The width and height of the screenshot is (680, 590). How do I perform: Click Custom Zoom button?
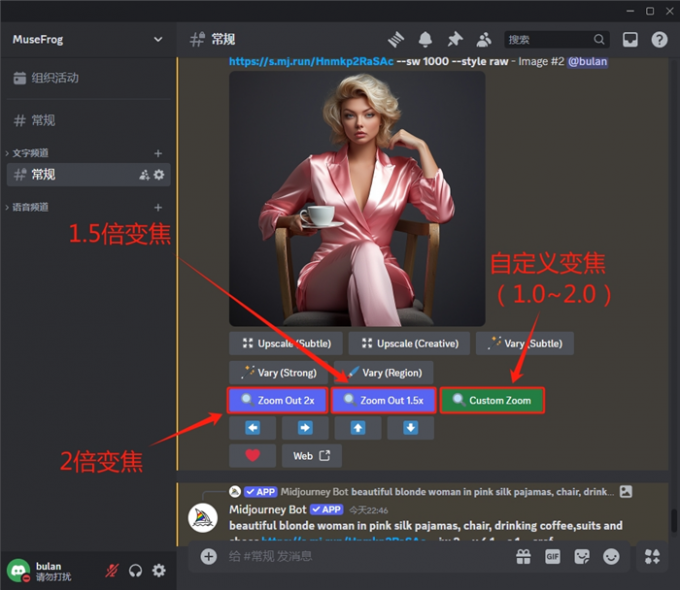(x=492, y=400)
